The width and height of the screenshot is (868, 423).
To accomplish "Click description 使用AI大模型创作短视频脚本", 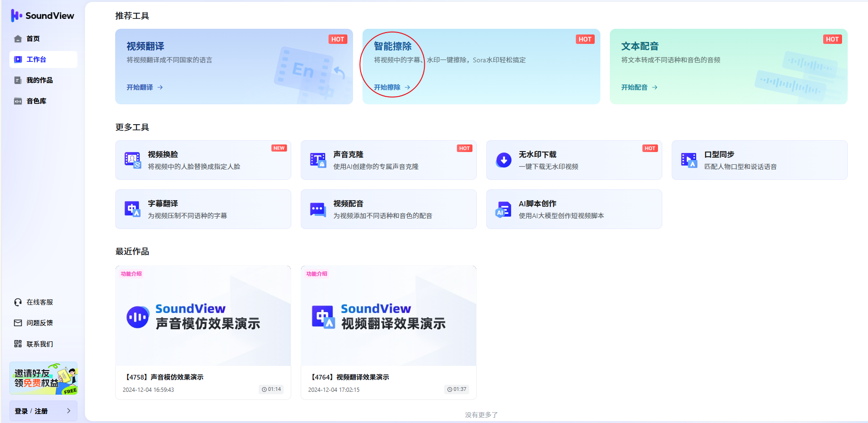I will click(561, 216).
